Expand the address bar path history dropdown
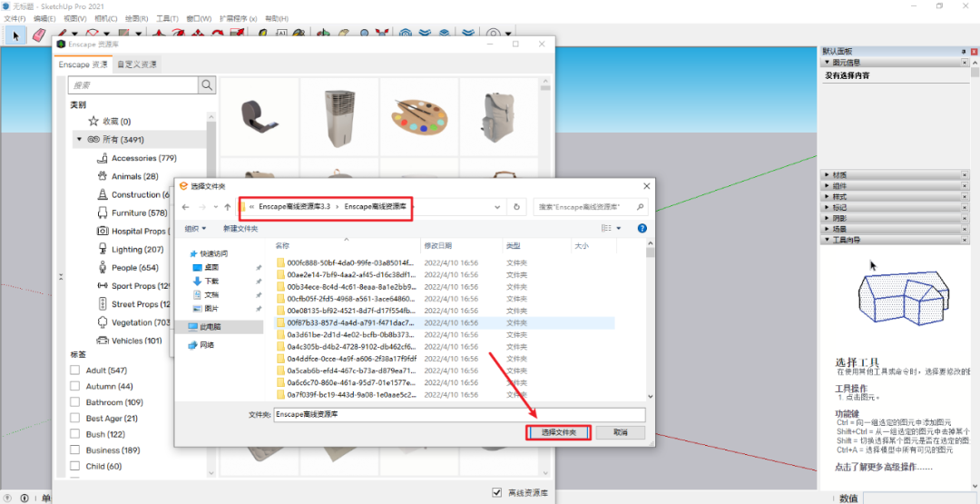 pos(496,206)
